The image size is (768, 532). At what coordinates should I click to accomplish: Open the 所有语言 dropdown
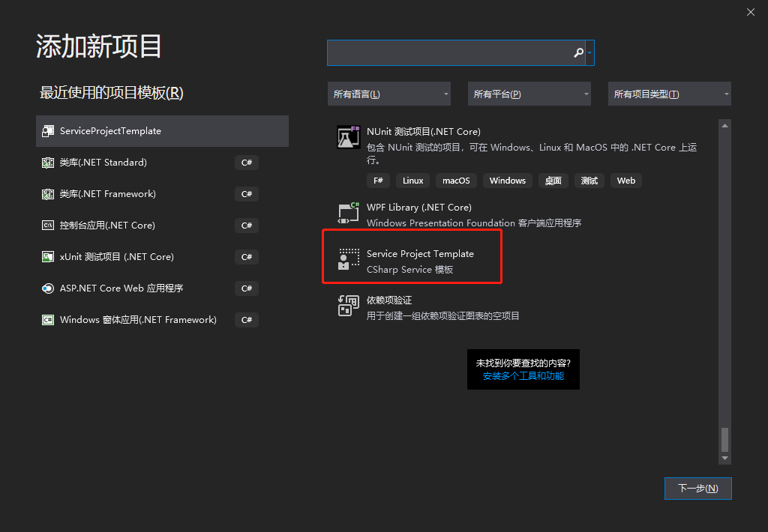389,93
